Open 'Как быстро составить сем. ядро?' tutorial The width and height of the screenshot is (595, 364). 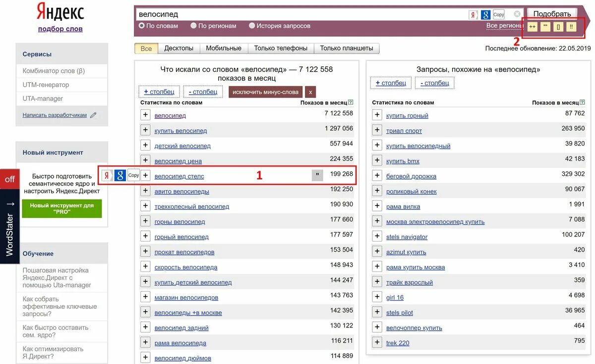(56, 331)
